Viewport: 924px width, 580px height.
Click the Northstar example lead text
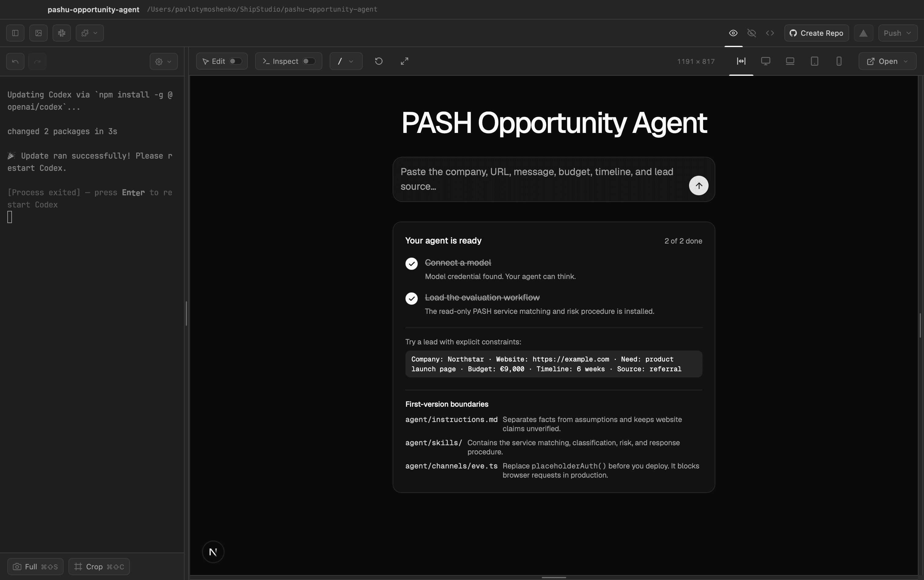[x=553, y=364]
